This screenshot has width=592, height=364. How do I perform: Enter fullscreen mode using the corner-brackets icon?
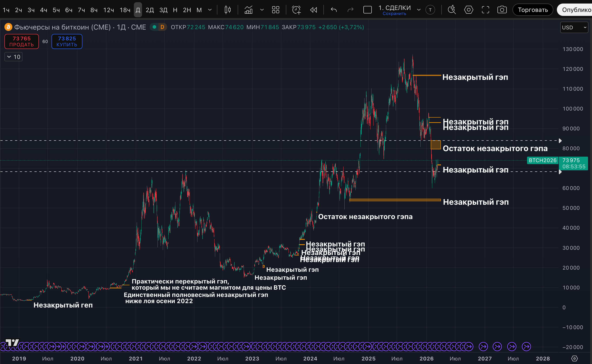coord(485,10)
